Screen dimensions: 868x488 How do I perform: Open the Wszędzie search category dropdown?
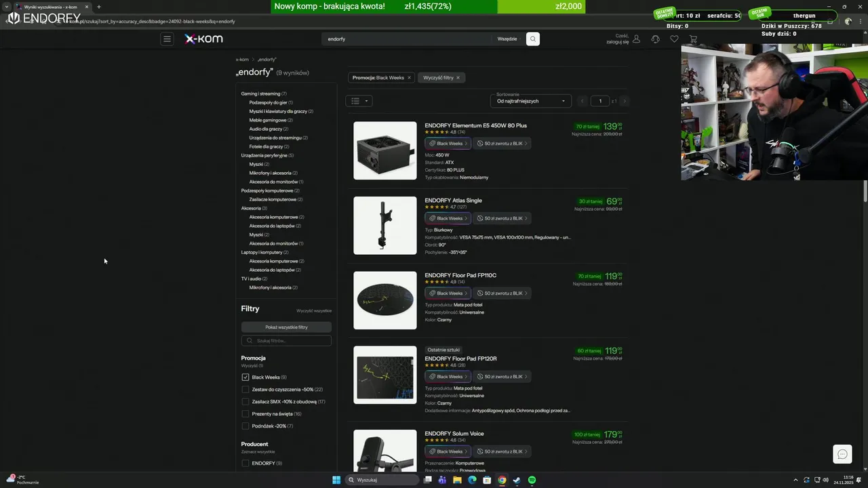[507, 39]
